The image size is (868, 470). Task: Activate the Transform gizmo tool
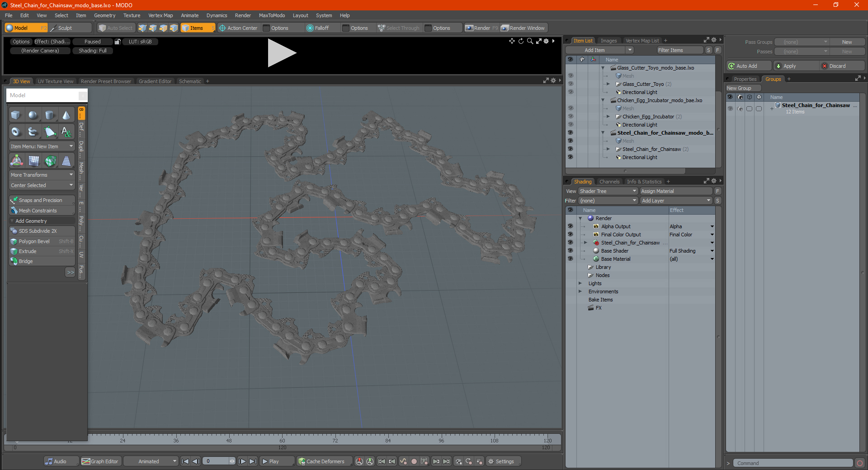click(x=17, y=160)
